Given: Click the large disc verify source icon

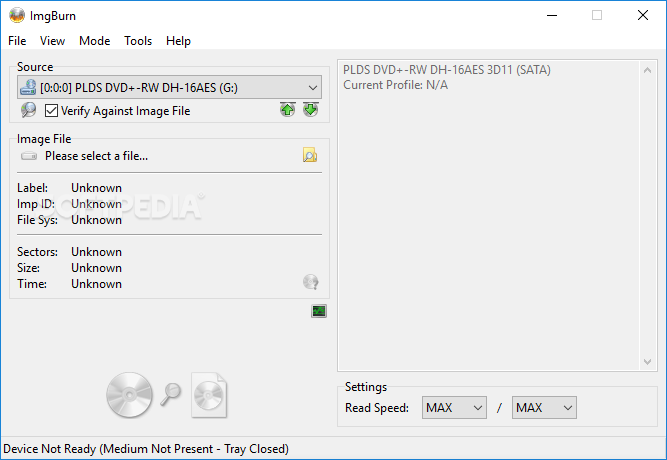Looking at the screenshot, I should 129,395.
